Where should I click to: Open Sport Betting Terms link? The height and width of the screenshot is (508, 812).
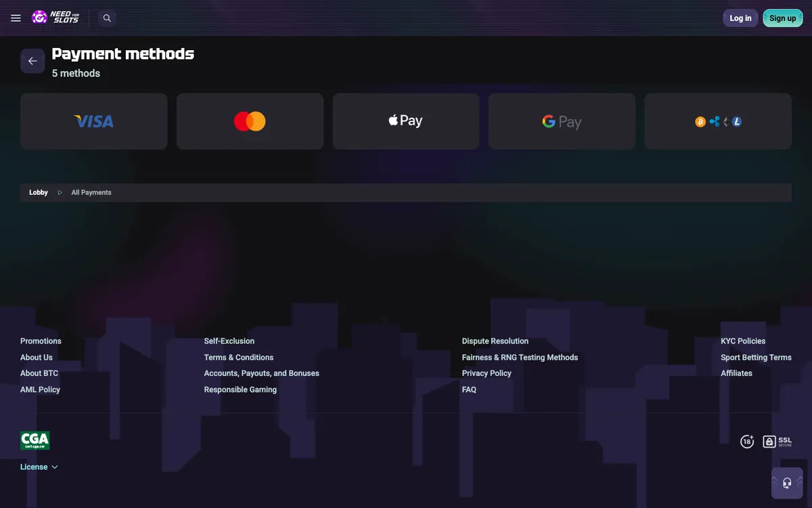(x=756, y=357)
